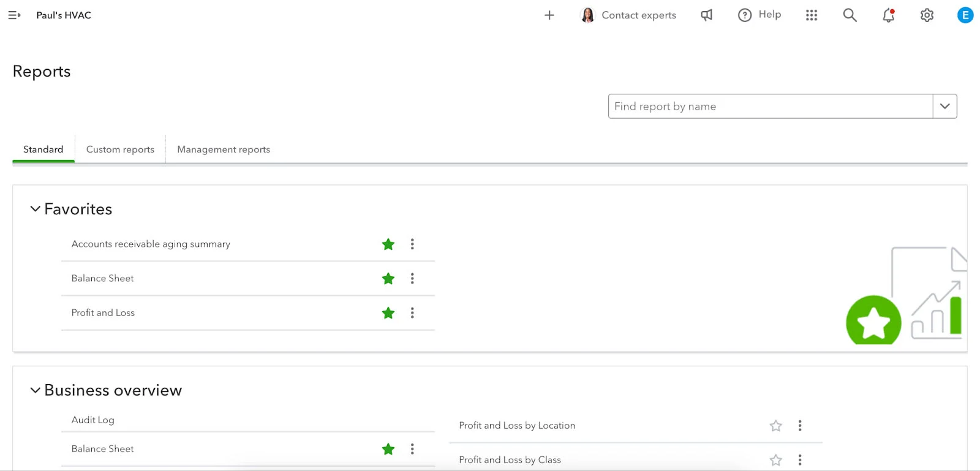Click the search magnifier icon
Screen dimensions: 980x471
coord(850,15)
